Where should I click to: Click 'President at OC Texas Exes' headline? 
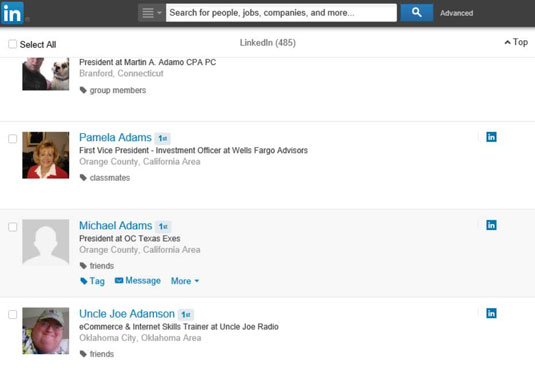(130, 238)
